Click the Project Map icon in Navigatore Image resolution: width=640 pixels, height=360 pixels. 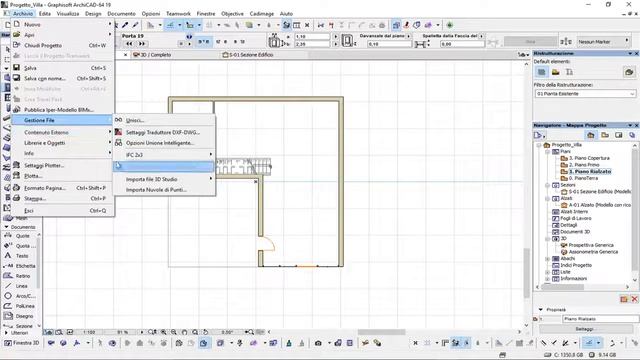(591, 135)
